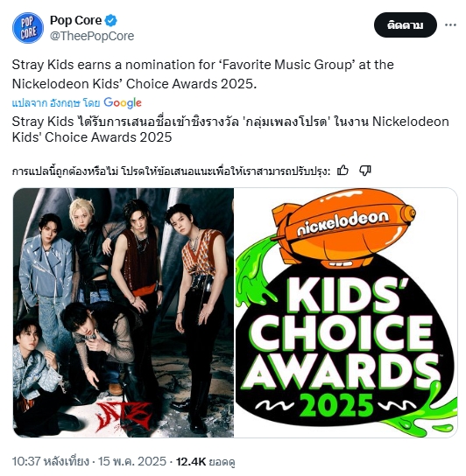Follow Pop Core with the ติดตาม button
Viewport: 466px width, 476px height.
(x=406, y=24)
